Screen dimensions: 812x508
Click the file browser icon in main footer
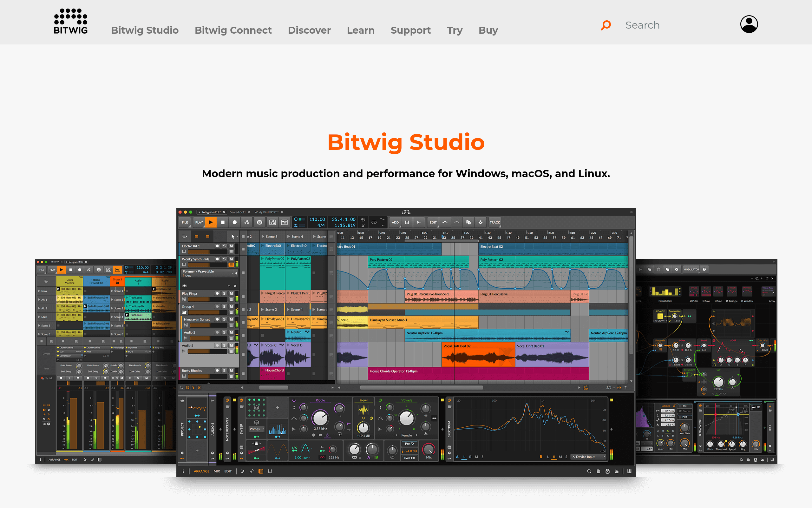tap(598, 471)
